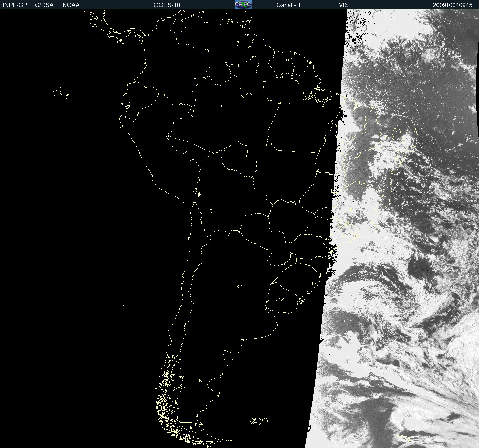479x448 pixels.
Task: Select the INPE/CPTEC/DSA header text
Action: coord(28,5)
